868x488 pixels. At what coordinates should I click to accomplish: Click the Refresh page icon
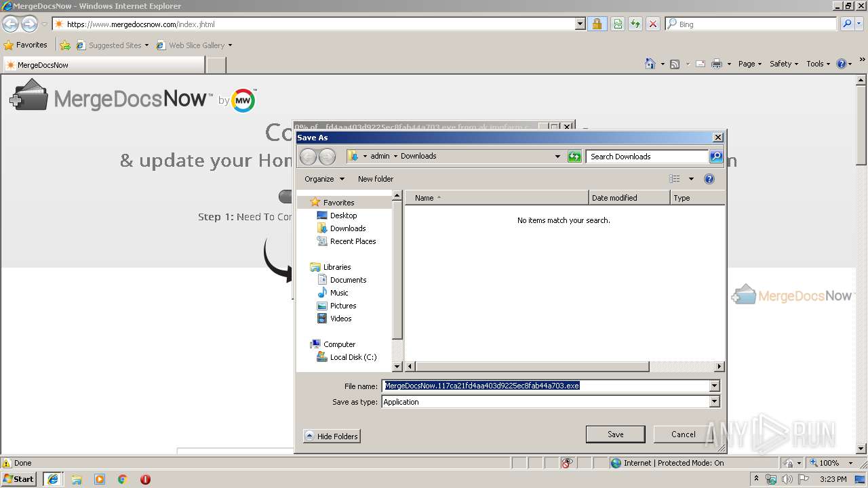click(x=635, y=24)
